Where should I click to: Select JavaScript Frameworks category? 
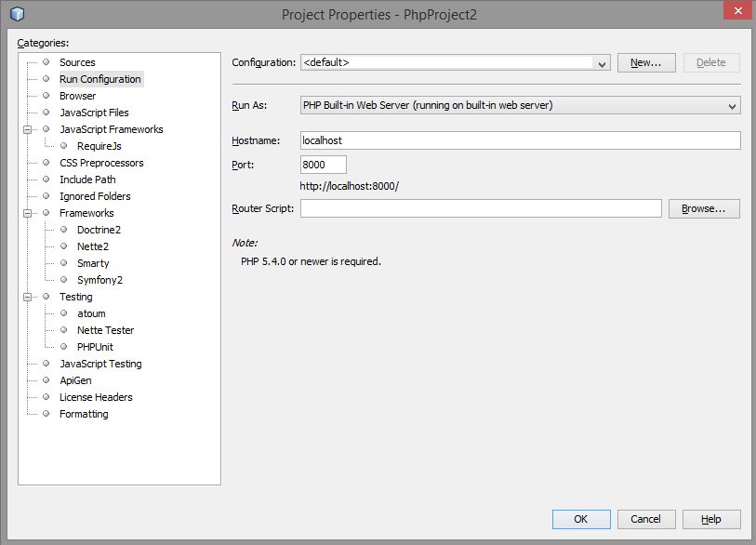click(x=112, y=129)
